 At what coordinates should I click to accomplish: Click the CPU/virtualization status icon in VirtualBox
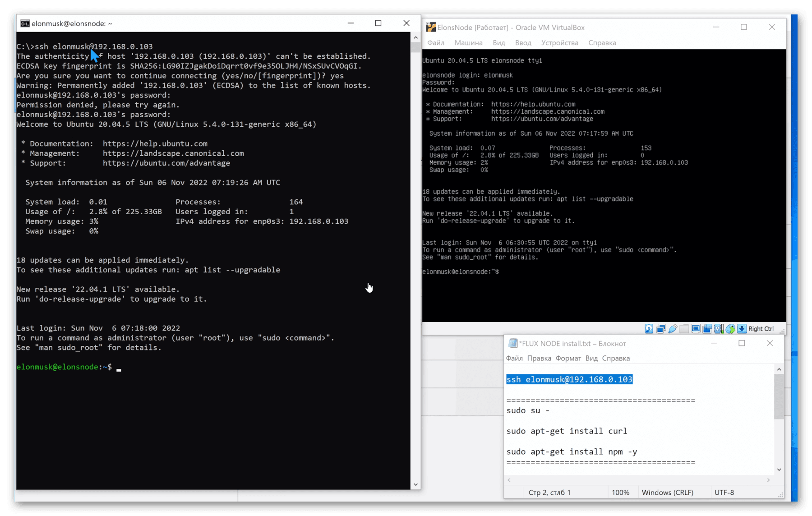(719, 329)
